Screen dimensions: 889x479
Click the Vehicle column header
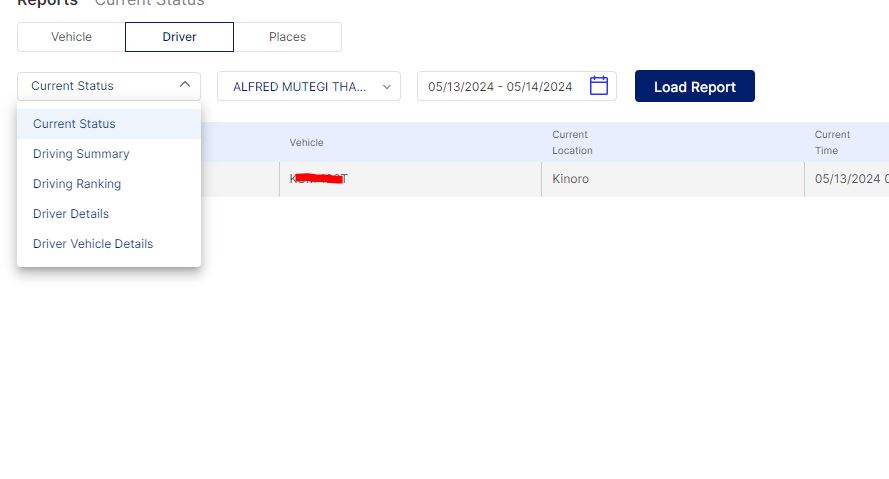coord(307,143)
